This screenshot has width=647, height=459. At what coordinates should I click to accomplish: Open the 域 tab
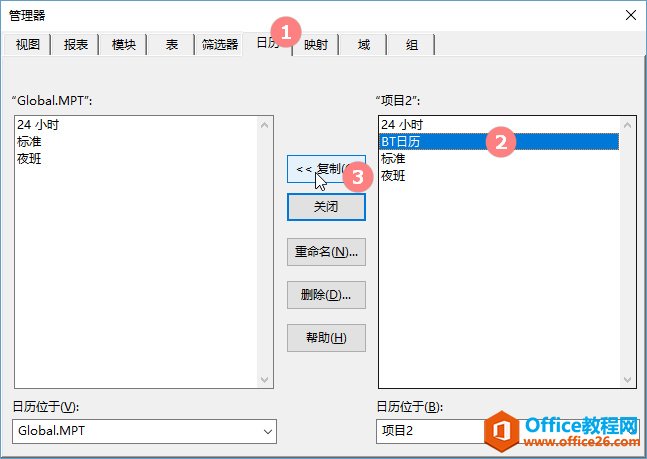tap(363, 44)
